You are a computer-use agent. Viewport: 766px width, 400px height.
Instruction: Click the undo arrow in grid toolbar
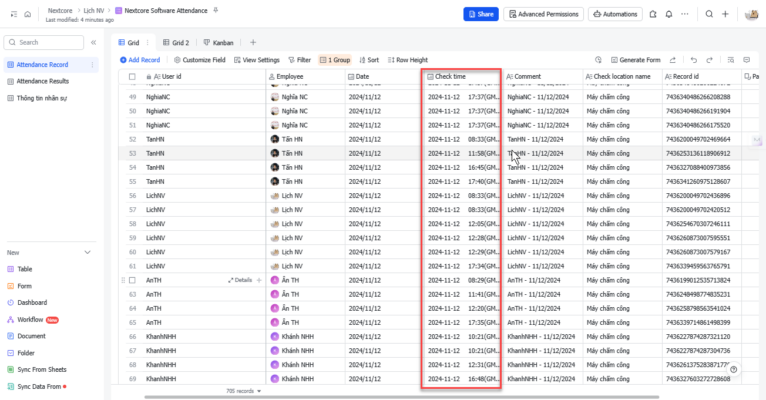click(694, 60)
